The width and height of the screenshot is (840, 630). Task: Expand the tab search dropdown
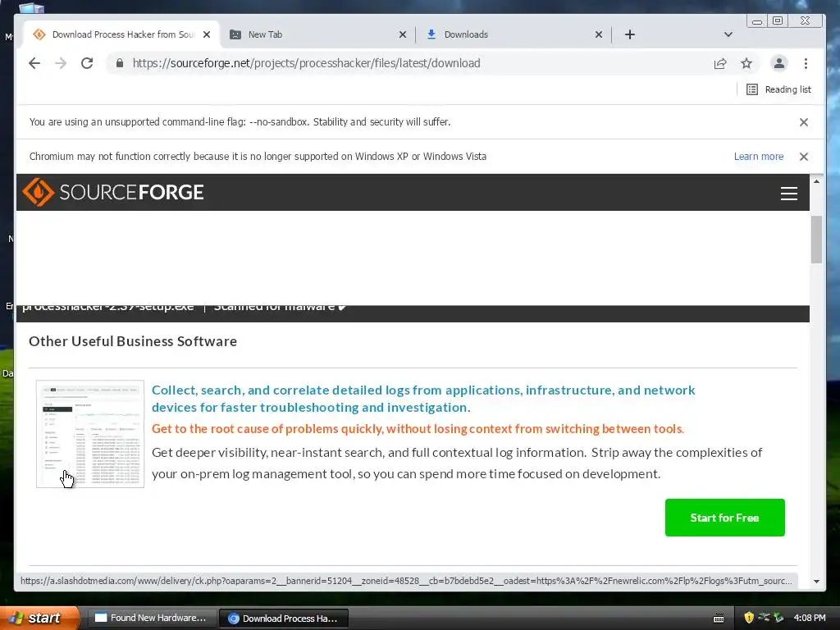[x=728, y=34]
